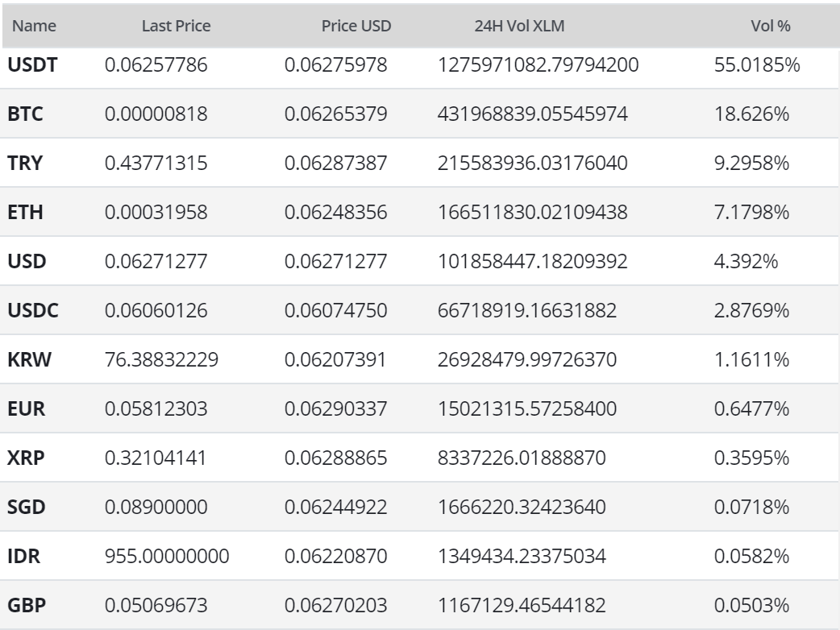
Task: Click IDR USD price 0.06220870
Action: pos(336,556)
